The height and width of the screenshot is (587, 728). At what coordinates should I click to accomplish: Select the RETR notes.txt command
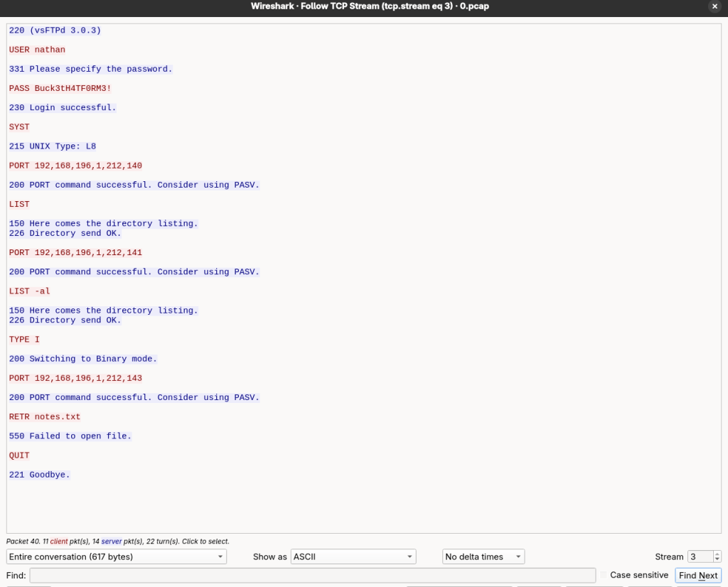pyautogui.click(x=45, y=416)
